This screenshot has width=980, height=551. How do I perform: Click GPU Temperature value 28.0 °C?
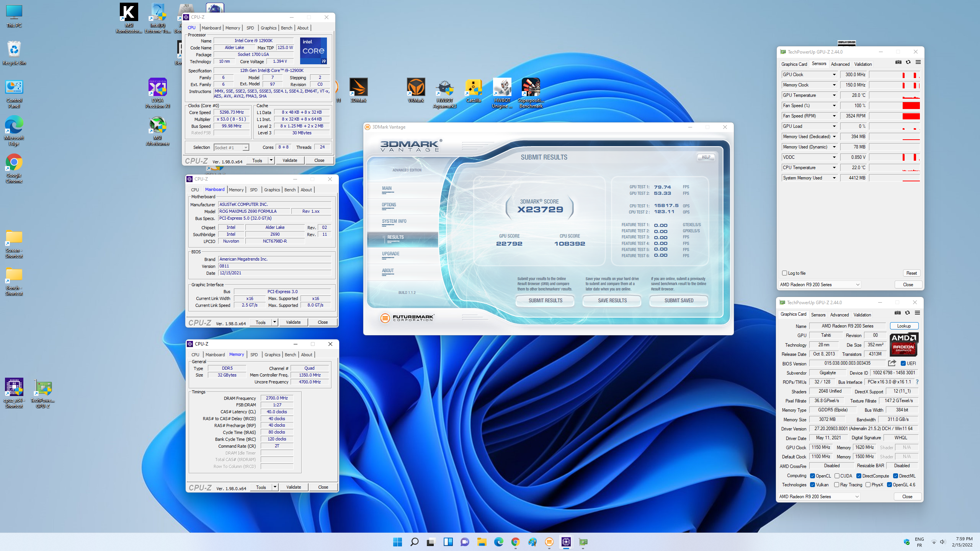853,95
